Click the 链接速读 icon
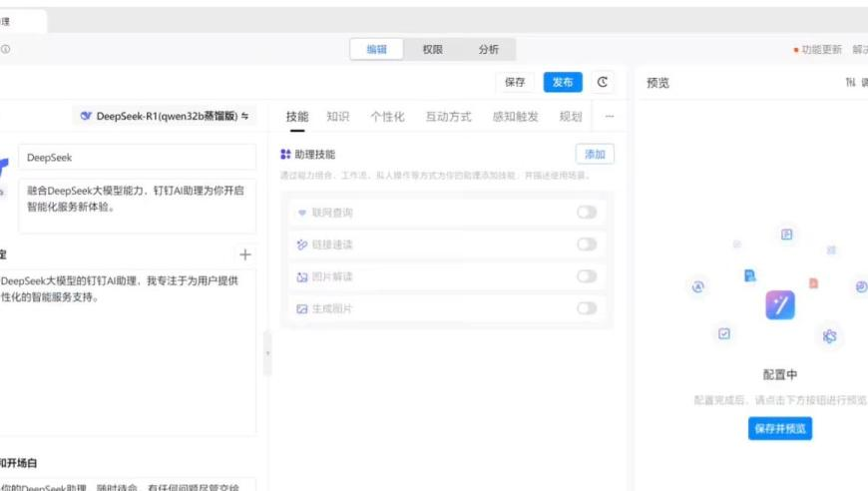This screenshot has height=491, width=868. click(x=301, y=245)
